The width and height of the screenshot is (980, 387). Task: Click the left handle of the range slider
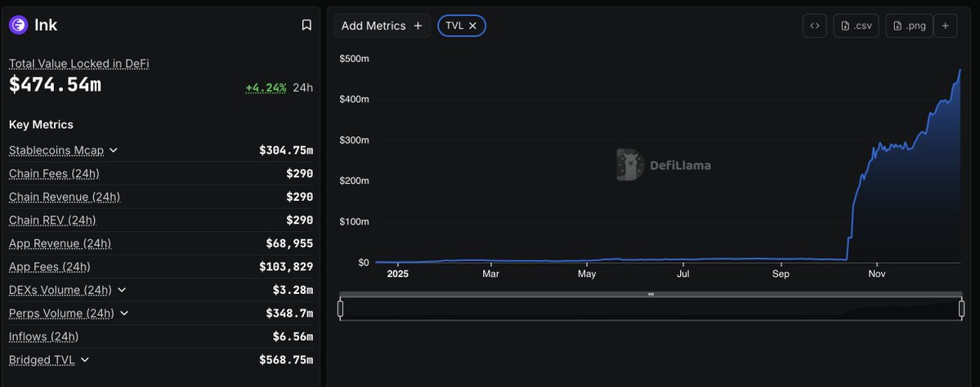pyautogui.click(x=341, y=309)
